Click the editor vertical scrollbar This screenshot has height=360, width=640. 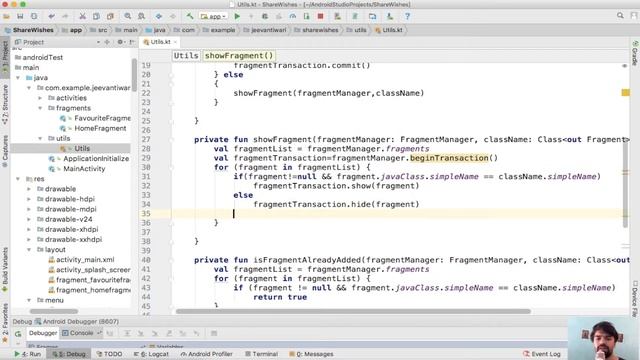pyautogui.click(x=625, y=184)
